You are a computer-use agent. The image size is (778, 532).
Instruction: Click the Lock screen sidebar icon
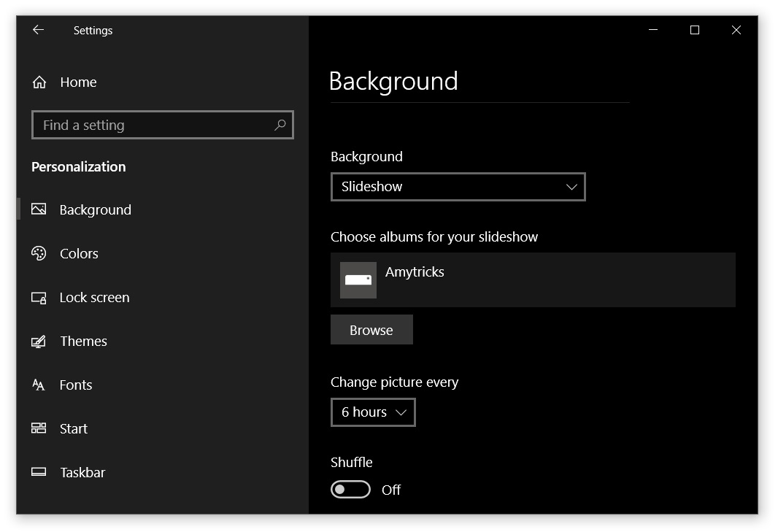(39, 297)
